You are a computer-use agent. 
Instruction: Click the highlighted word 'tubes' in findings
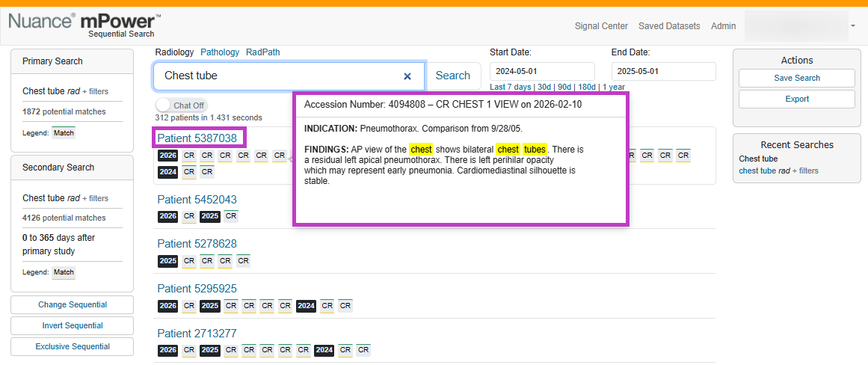coord(535,149)
